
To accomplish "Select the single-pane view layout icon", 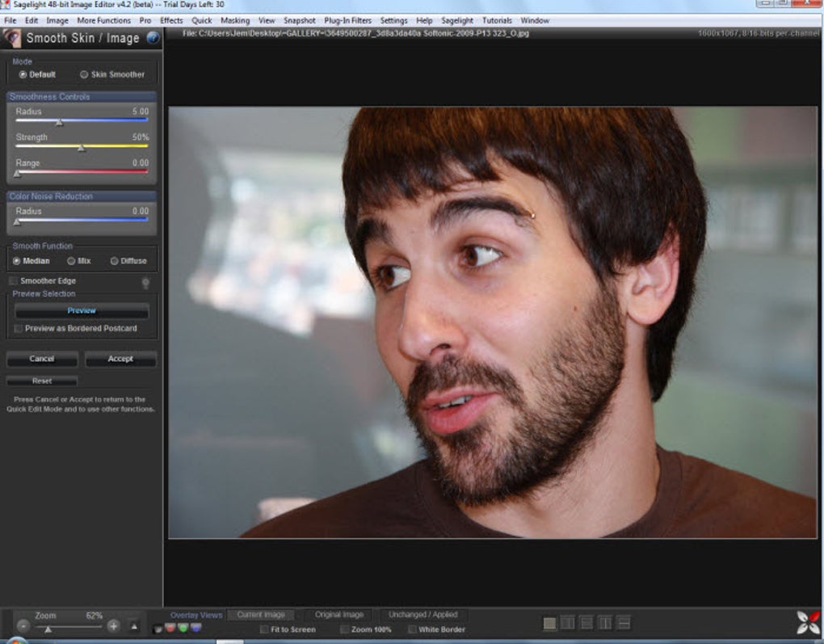I will pyautogui.click(x=549, y=623).
